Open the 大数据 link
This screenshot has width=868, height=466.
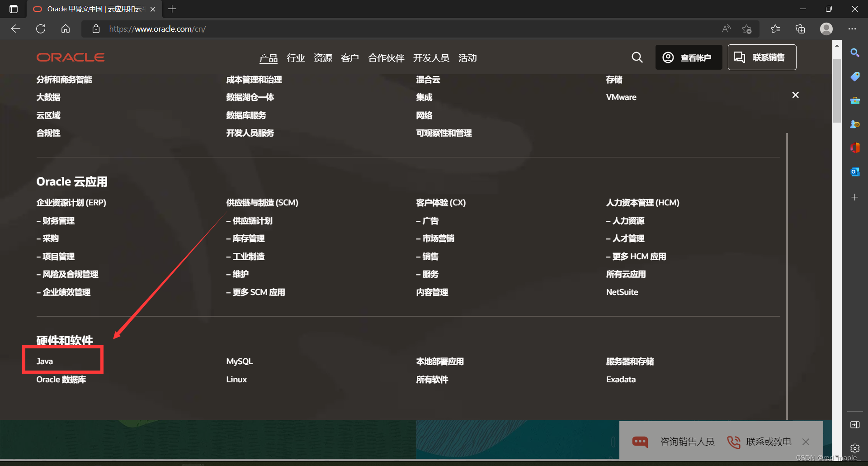click(48, 97)
